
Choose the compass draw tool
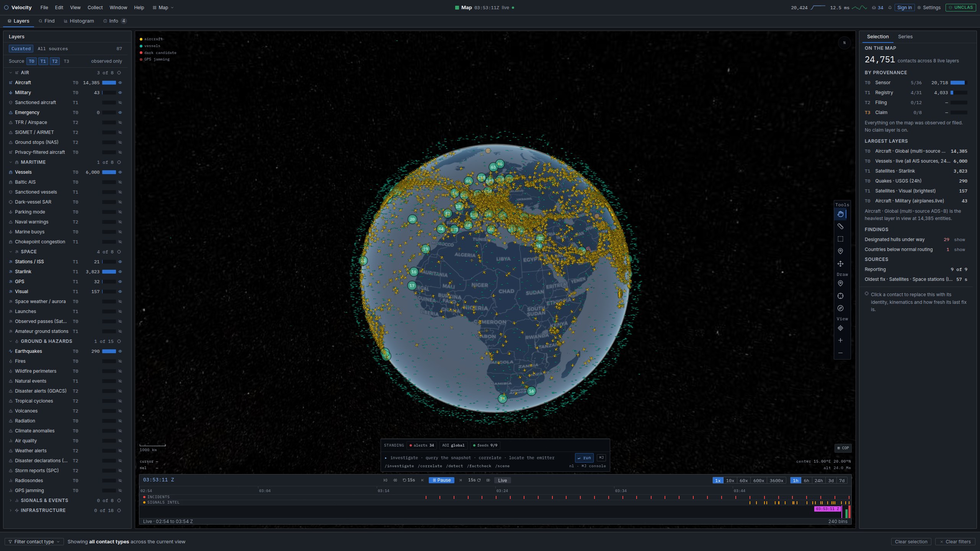coord(840,308)
